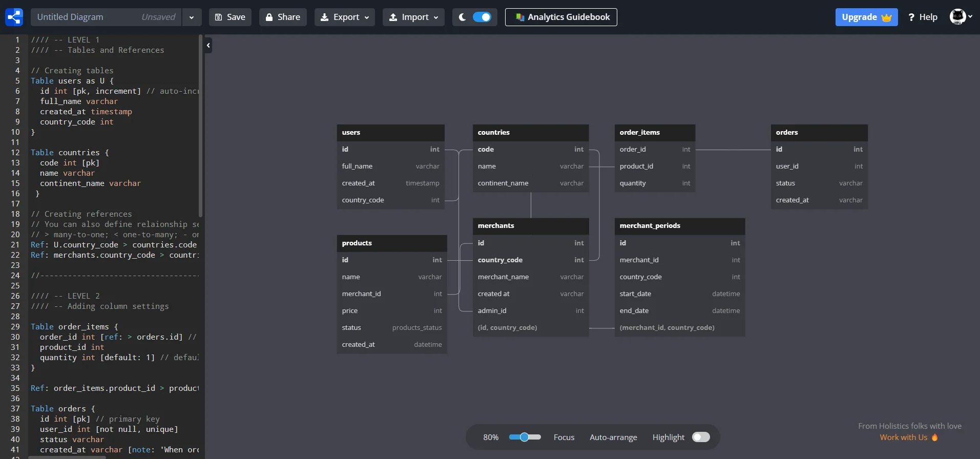The width and height of the screenshot is (980, 459).
Task: Click code line 29 'Table order_items'
Action: coord(74,326)
